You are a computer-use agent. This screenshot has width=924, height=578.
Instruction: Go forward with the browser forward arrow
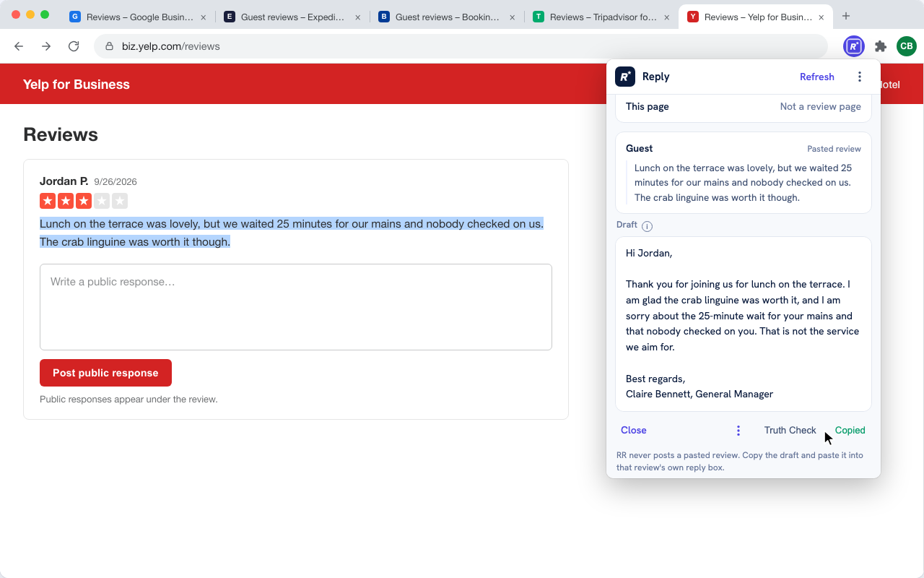coord(46,46)
